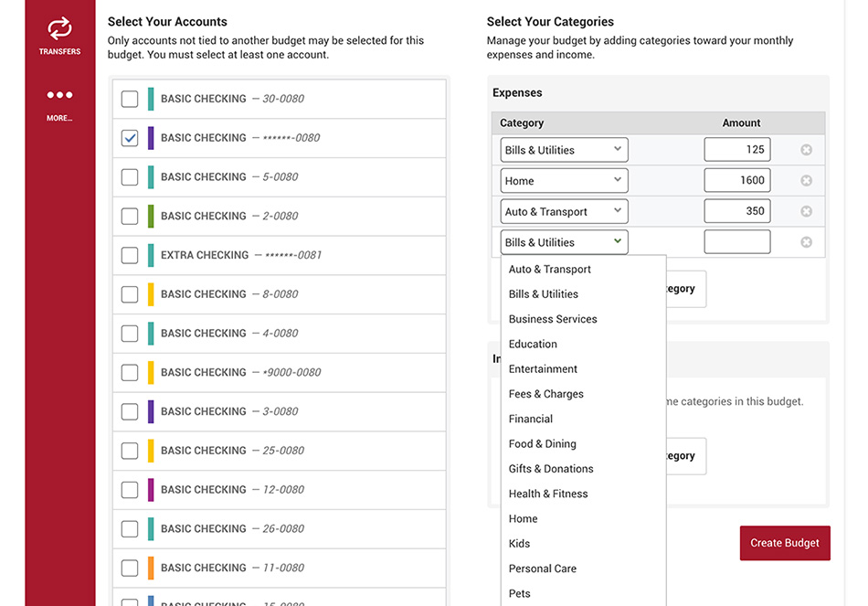Image resolution: width=868 pixels, height=606 pixels.
Task: Remove the Home expense row
Action: [x=806, y=181]
